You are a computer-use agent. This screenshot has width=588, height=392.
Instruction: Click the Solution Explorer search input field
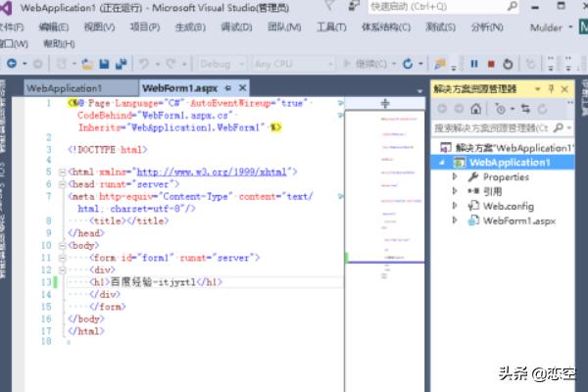click(x=490, y=127)
